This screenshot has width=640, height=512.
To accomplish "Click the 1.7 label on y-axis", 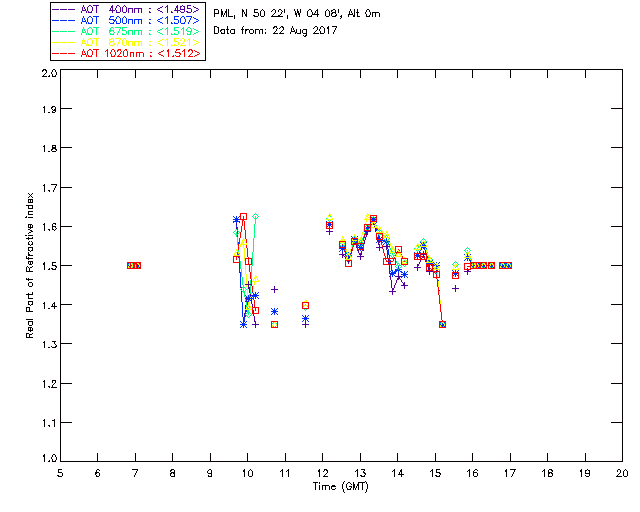I will click(49, 187).
